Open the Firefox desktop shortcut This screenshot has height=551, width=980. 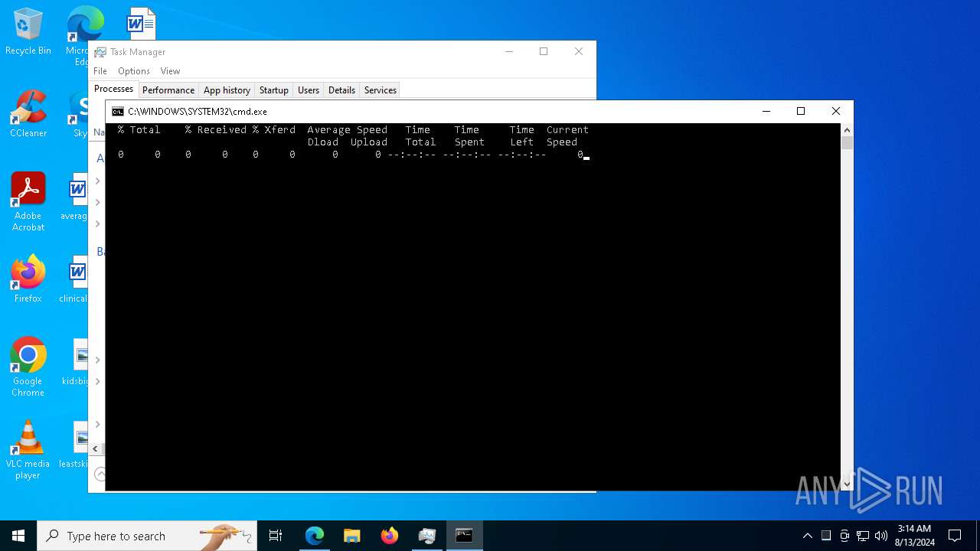click(x=28, y=279)
